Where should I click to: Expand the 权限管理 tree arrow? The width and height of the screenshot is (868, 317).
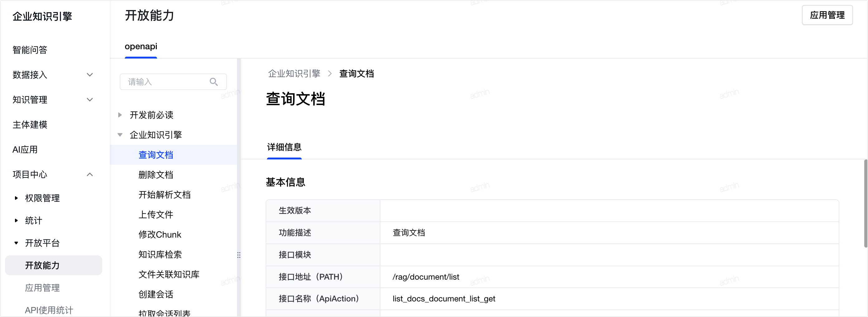[x=16, y=198]
